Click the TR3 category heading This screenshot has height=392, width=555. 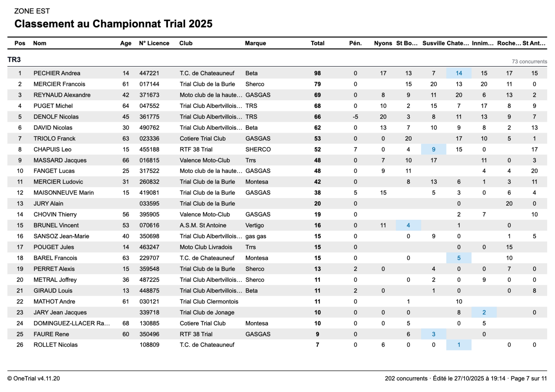tap(14, 60)
